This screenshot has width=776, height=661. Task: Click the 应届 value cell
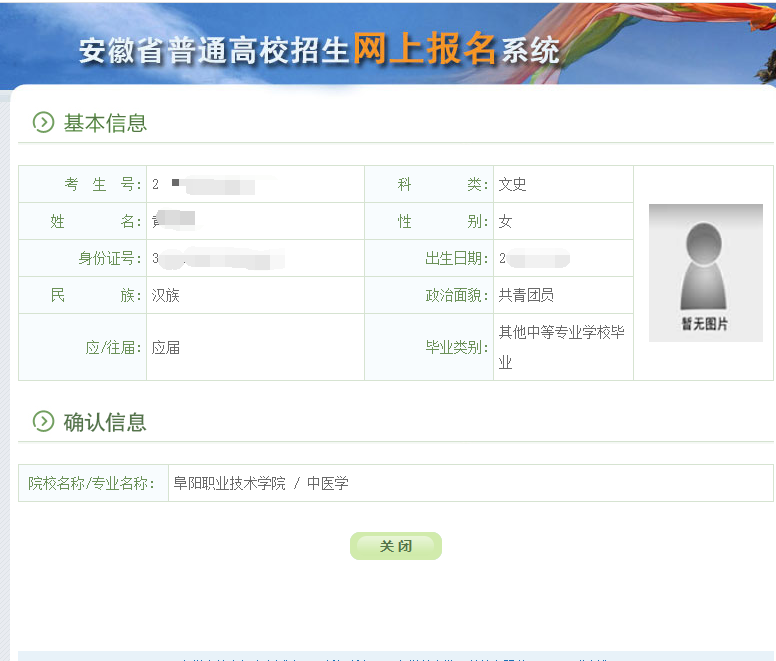click(166, 348)
